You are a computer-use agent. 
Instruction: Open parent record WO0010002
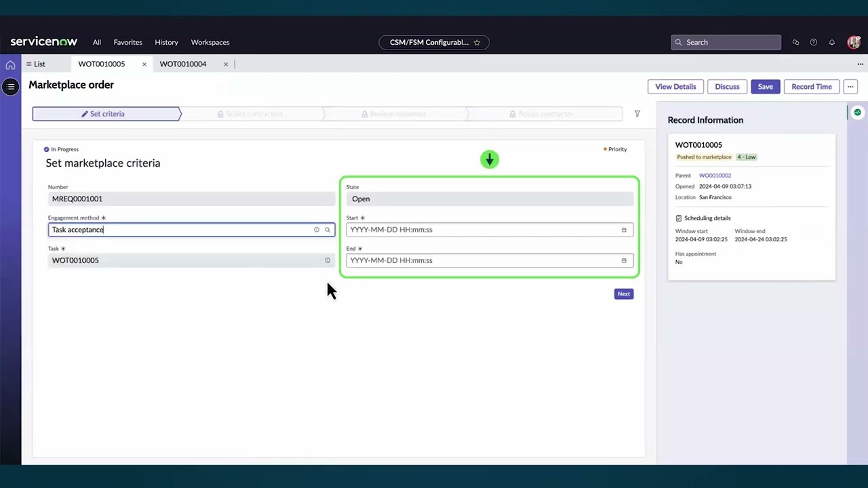(715, 175)
